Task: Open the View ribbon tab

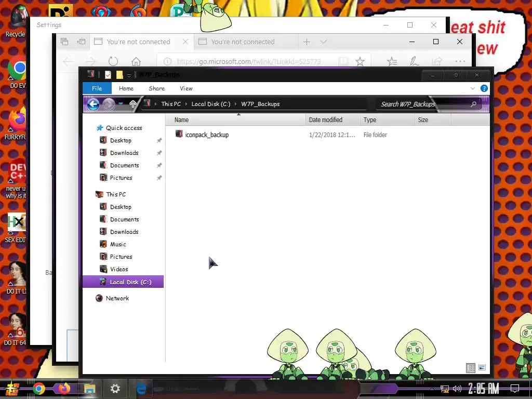Action: [187, 88]
